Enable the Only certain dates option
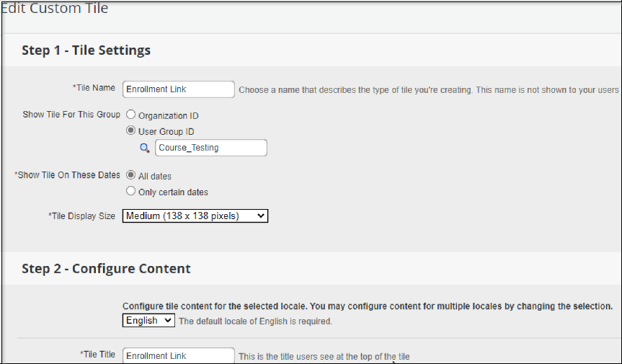The height and width of the screenshot is (364, 622). click(131, 192)
